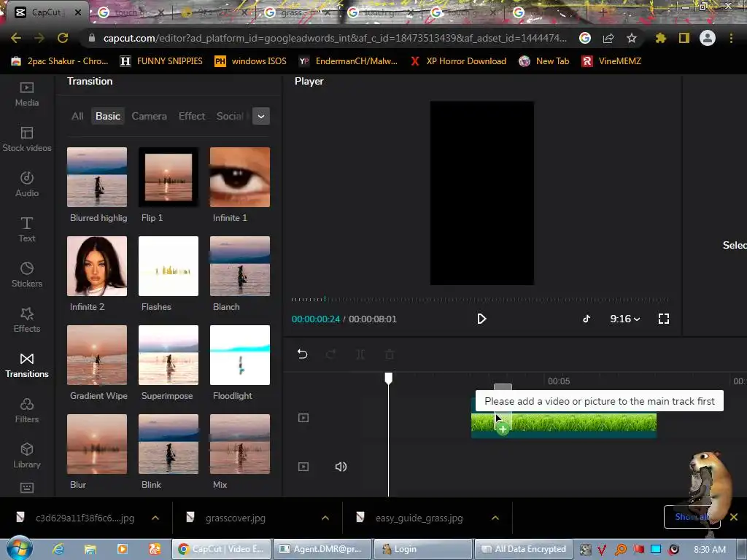Open the Windows Start menu
Image resolution: width=747 pixels, height=560 pixels.
point(19,548)
